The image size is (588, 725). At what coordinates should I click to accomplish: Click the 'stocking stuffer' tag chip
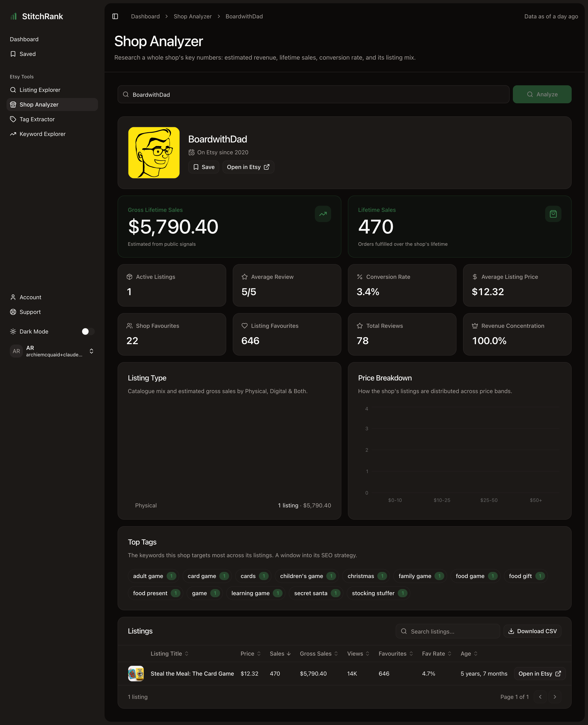pos(378,593)
